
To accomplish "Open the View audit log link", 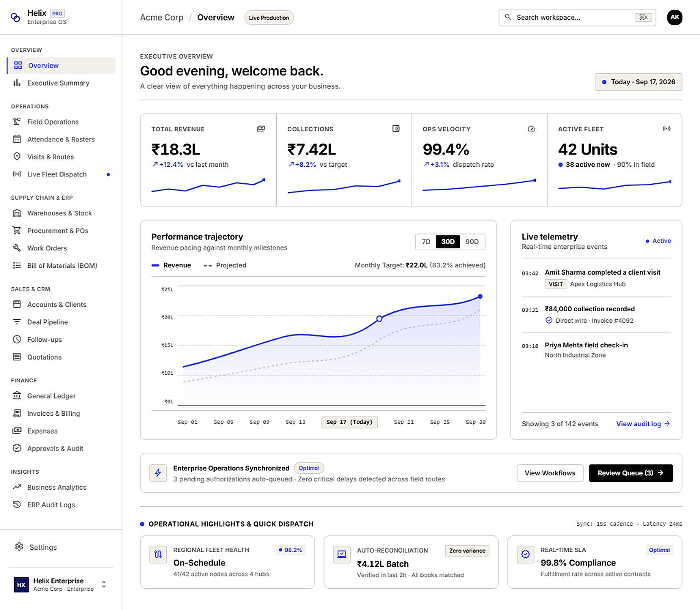I will (x=643, y=424).
